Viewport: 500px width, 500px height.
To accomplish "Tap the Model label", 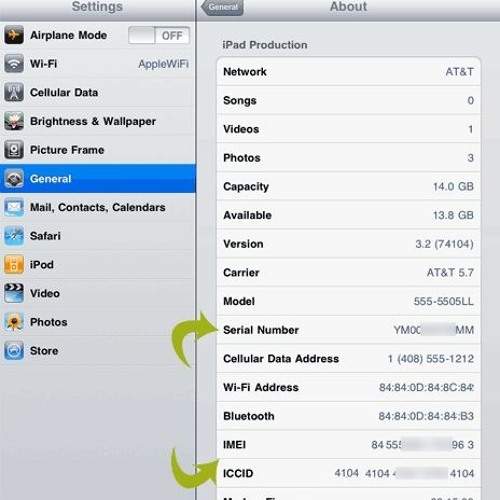I will (x=239, y=301).
